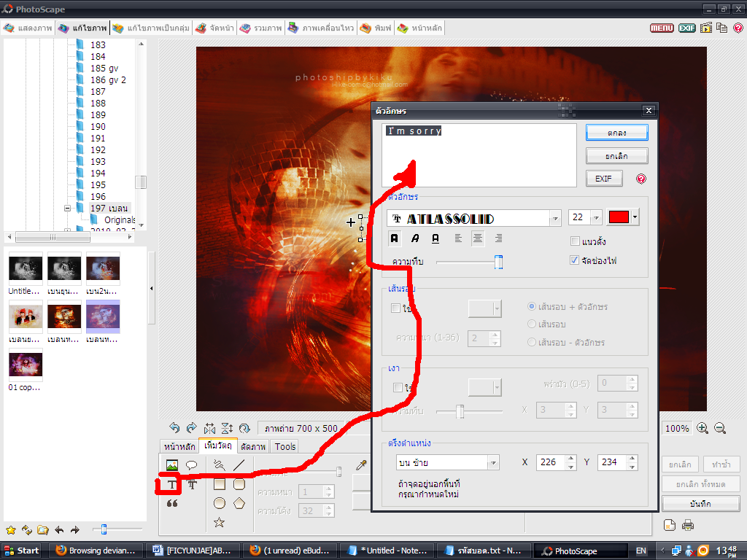
Task: Toggle bold text in font dialog
Action: 395,238
